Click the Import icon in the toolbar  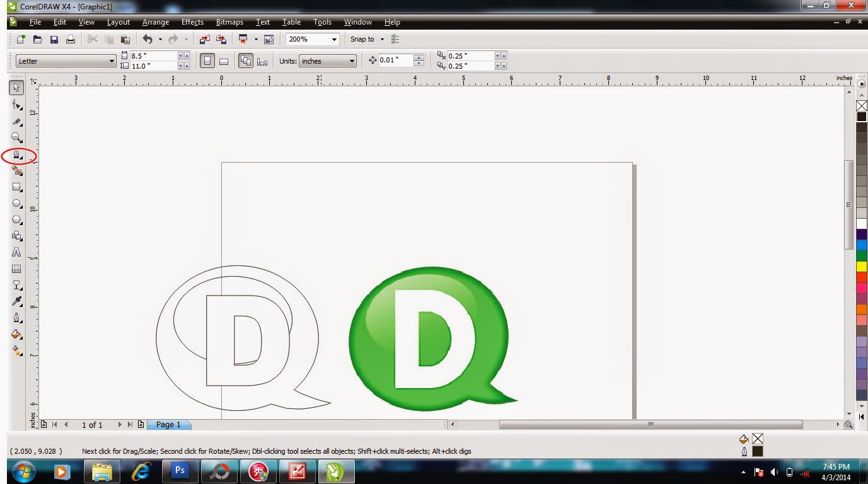click(x=205, y=39)
